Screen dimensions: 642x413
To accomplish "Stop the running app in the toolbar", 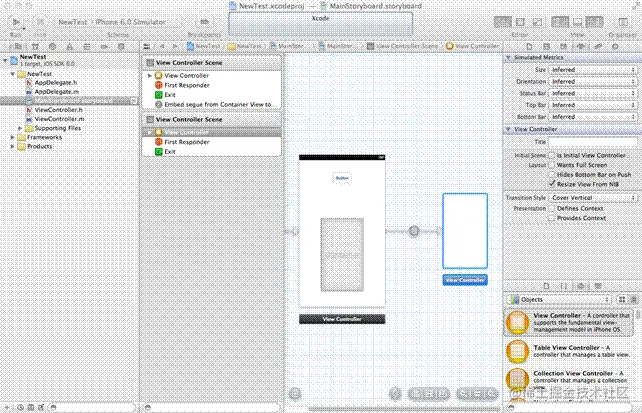I will point(40,22).
